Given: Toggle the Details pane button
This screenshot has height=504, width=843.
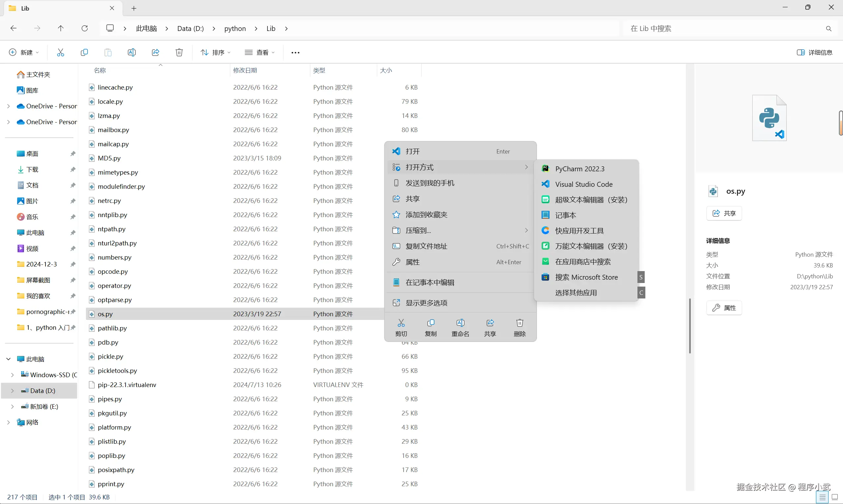Looking at the screenshot, I should (814, 52).
